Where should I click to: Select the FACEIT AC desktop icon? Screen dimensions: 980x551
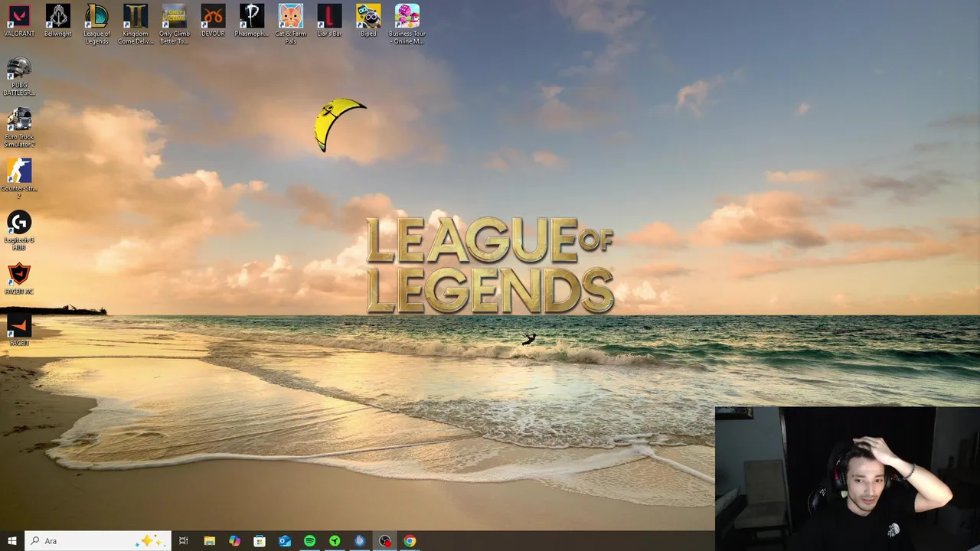[x=19, y=279]
